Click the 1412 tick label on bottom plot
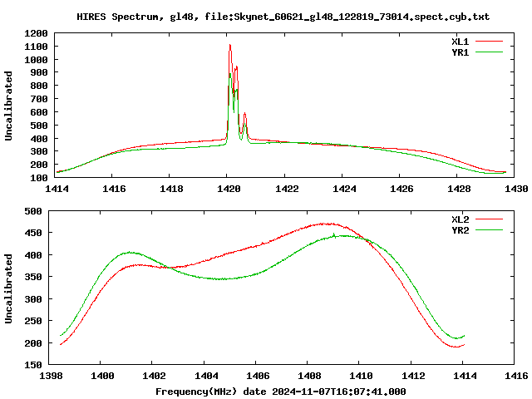This screenshot has height=399, width=532. click(413, 376)
